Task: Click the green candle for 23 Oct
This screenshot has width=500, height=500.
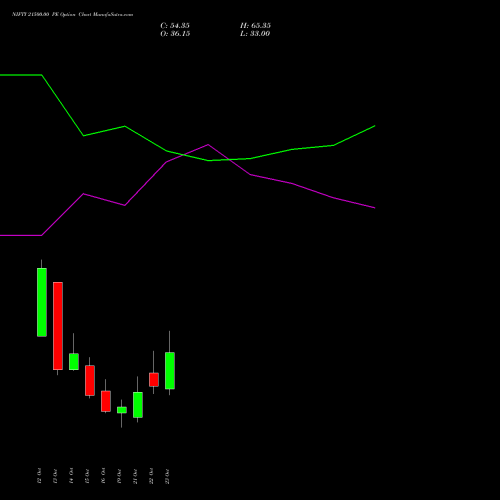Action: point(170,370)
